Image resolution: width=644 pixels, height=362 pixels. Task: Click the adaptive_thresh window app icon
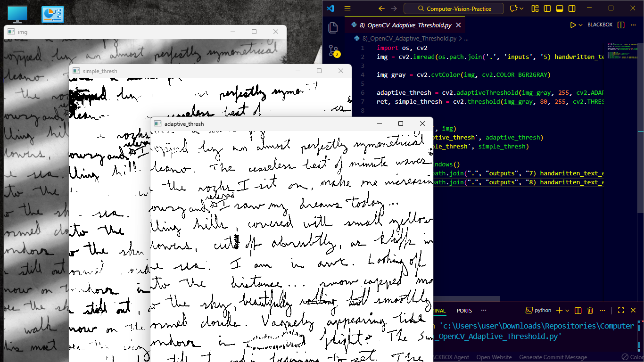[x=157, y=123]
